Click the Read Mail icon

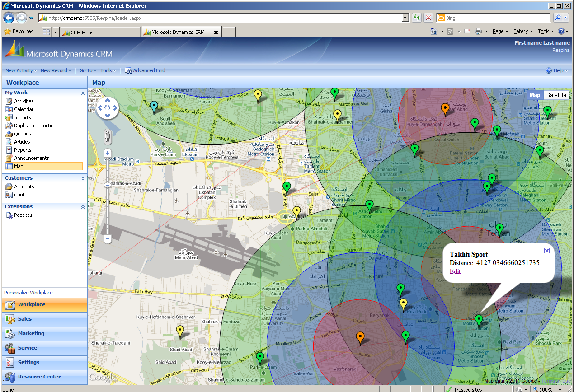[467, 32]
